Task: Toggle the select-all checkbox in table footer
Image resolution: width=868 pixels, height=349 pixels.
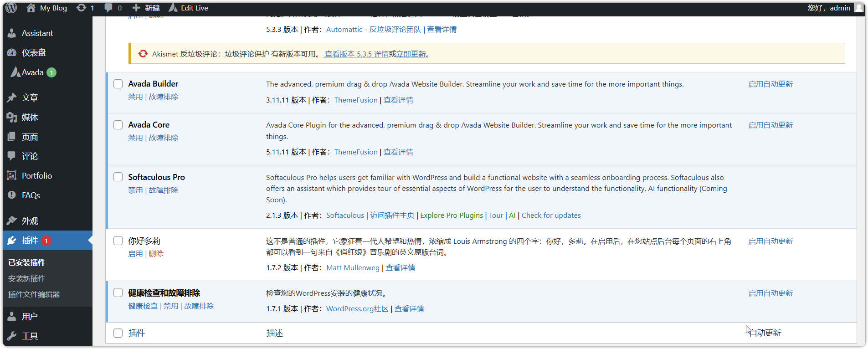Action: pos(118,333)
